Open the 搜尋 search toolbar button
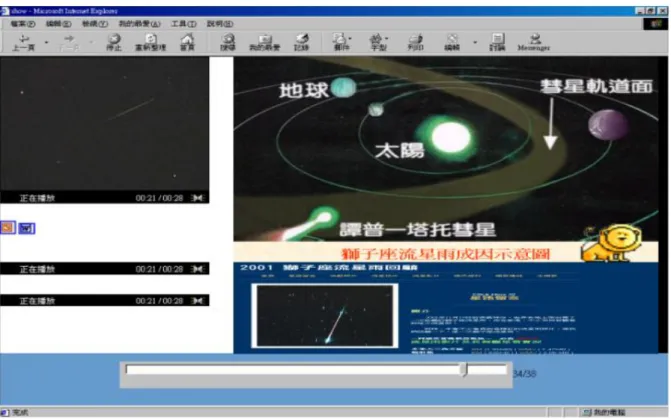671x419 pixels. coord(228,43)
